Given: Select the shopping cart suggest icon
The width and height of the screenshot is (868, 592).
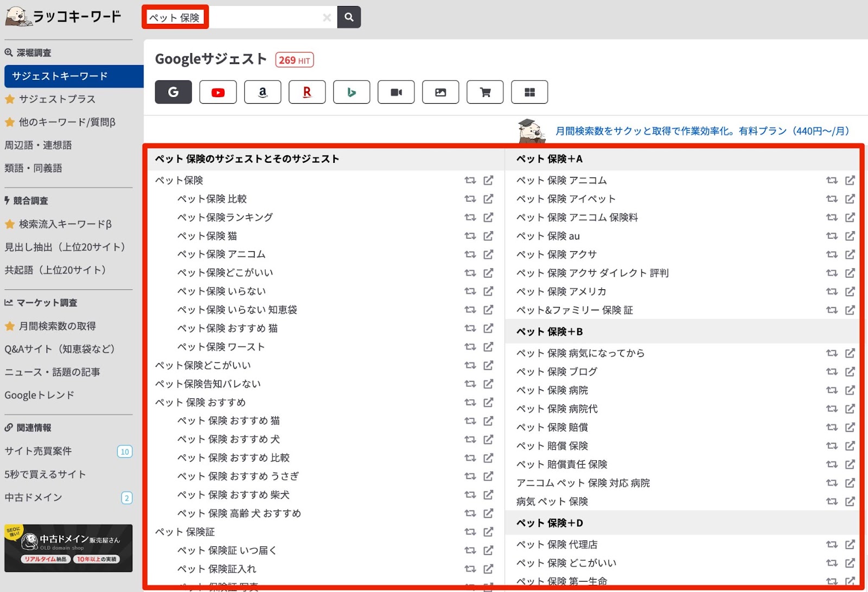Looking at the screenshot, I should pyautogui.click(x=485, y=92).
